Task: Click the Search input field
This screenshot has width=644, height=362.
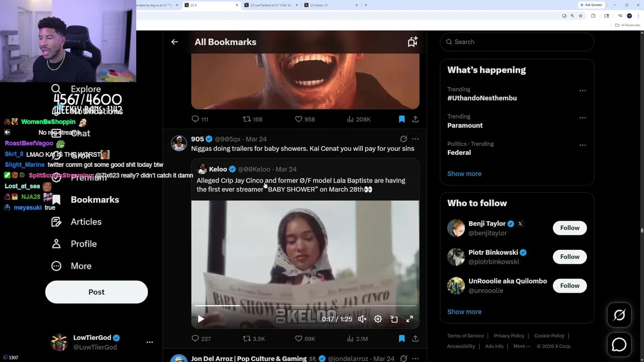Action: point(517,42)
